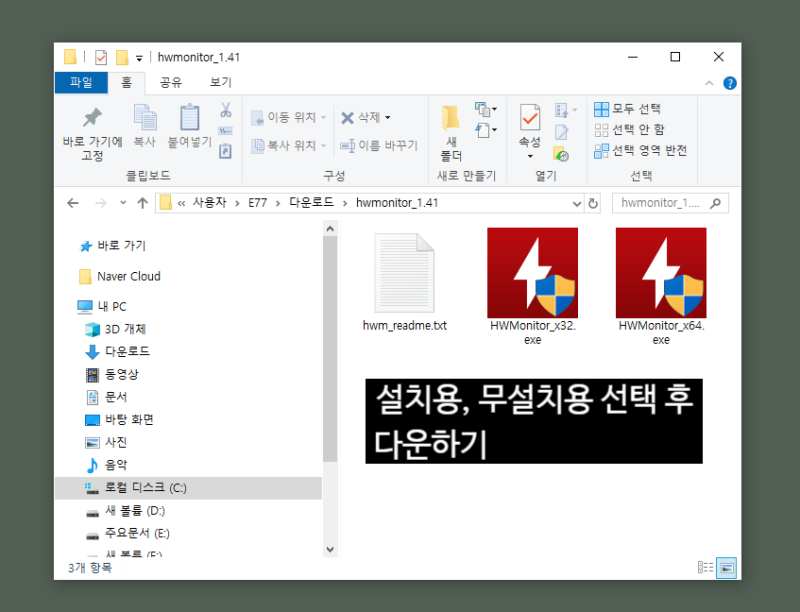The image size is (800, 612).
Task: Click sidebar scrollbar down arrow
Action: tap(330, 549)
